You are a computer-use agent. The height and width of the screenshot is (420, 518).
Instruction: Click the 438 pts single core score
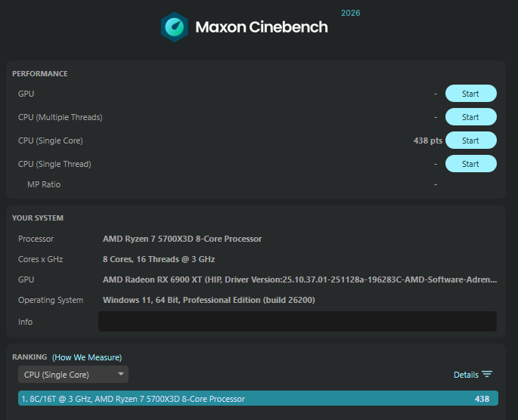(428, 141)
